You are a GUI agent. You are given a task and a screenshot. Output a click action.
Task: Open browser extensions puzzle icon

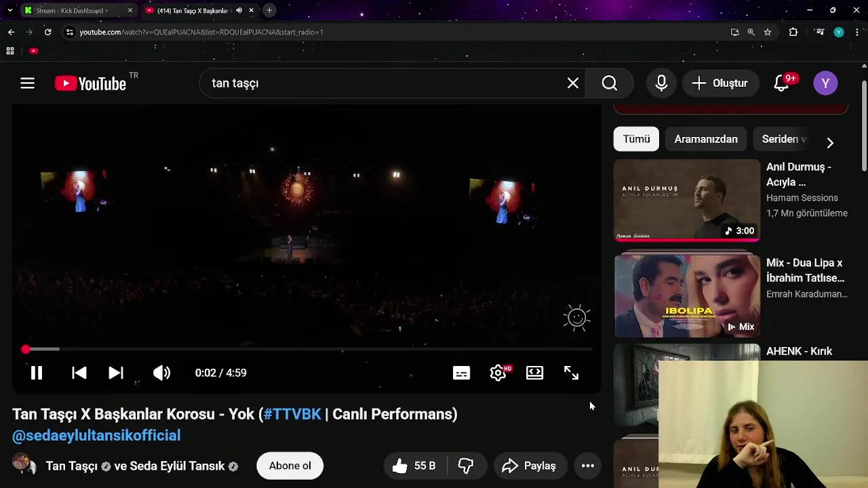pyautogui.click(x=793, y=32)
